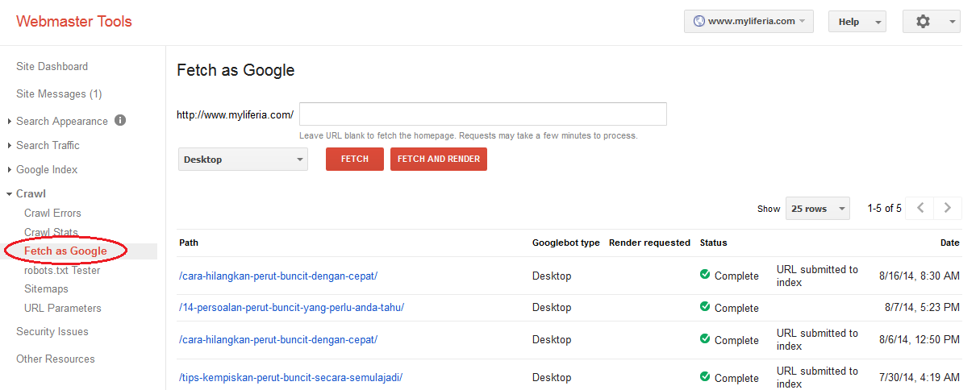980x390 pixels.
Task: Click the red FETCH button
Action: pyautogui.click(x=355, y=160)
